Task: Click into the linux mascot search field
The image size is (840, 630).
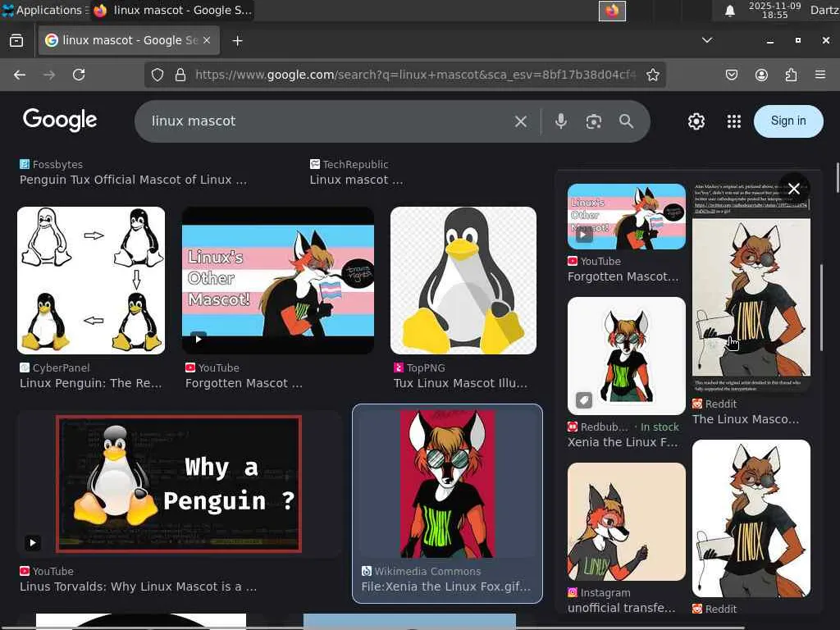Action: (326, 121)
